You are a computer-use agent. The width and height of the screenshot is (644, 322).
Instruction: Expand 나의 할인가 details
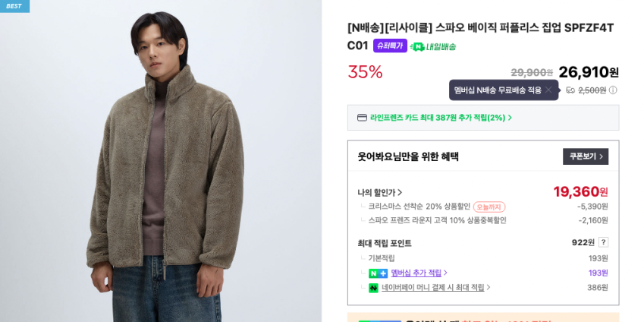coord(380,192)
